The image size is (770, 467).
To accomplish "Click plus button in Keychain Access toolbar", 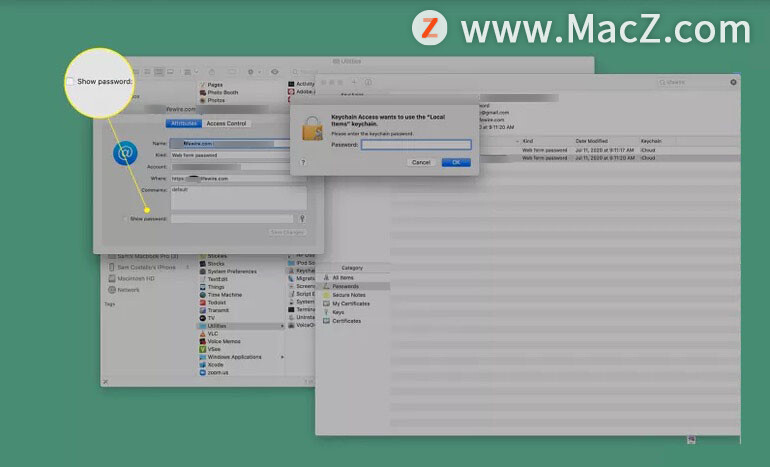I will tap(354, 82).
